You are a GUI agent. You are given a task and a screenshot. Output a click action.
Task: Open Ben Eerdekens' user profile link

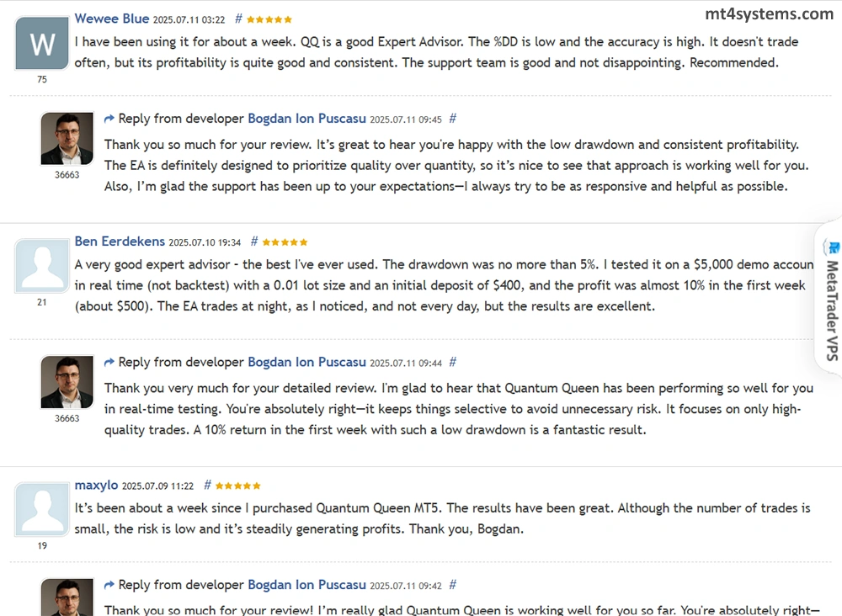tap(120, 242)
